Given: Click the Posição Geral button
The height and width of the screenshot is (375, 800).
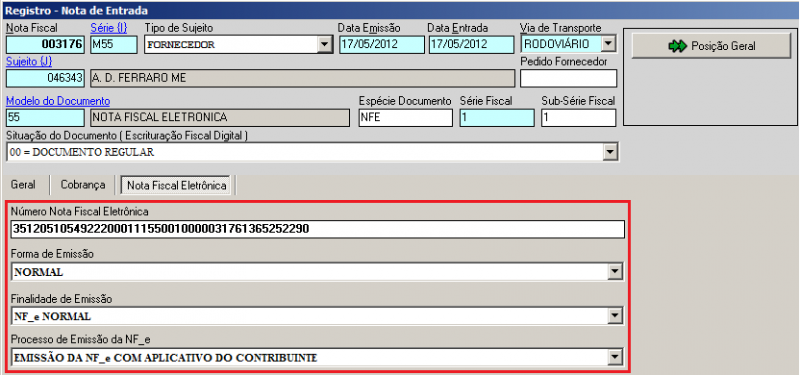Looking at the screenshot, I should click(x=711, y=46).
